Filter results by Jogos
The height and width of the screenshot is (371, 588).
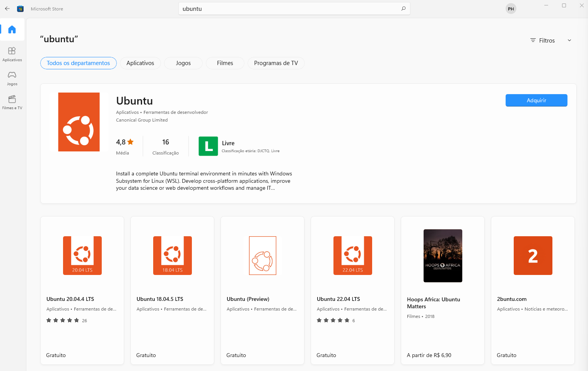click(183, 63)
